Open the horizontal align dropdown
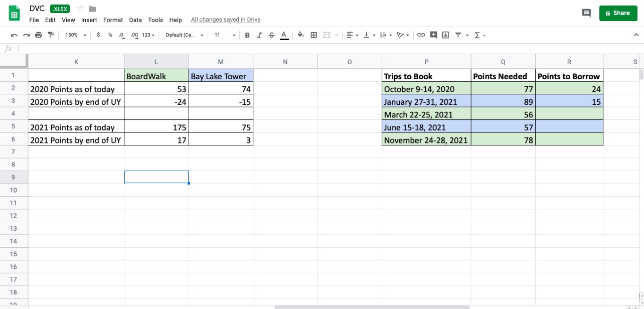 [x=353, y=35]
